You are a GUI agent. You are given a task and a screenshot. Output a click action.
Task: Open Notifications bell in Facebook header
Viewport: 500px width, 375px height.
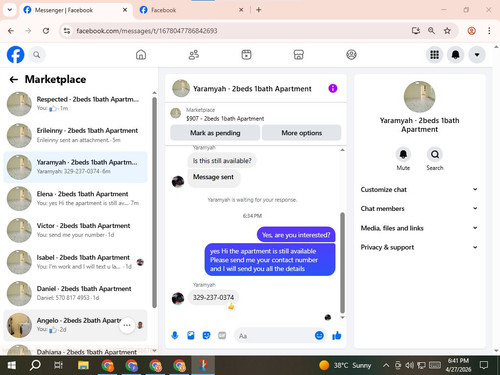click(456, 55)
